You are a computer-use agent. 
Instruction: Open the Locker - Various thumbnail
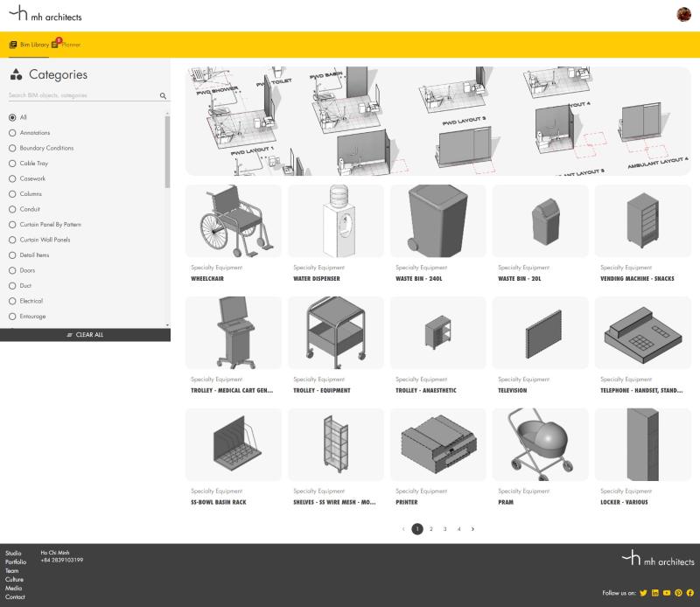[643, 444]
